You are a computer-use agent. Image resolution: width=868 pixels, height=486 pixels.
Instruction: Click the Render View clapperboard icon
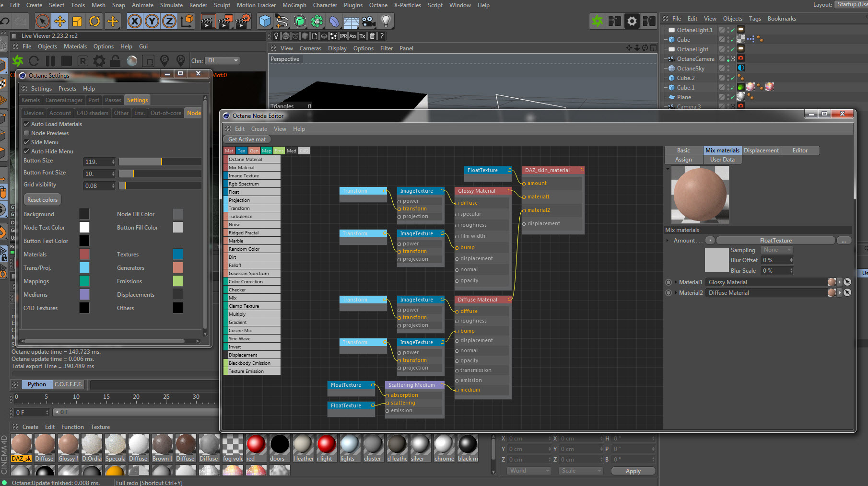tap(208, 21)
